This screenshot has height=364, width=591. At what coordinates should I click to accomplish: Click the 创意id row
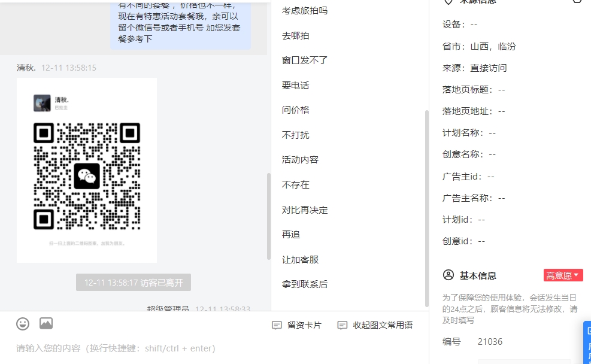pos(463,241)
